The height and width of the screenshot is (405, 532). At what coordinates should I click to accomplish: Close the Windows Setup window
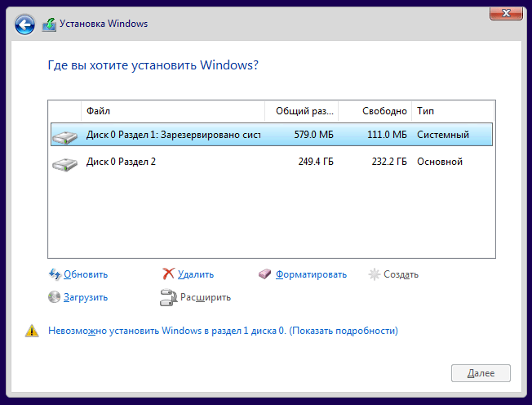[506, 13]
